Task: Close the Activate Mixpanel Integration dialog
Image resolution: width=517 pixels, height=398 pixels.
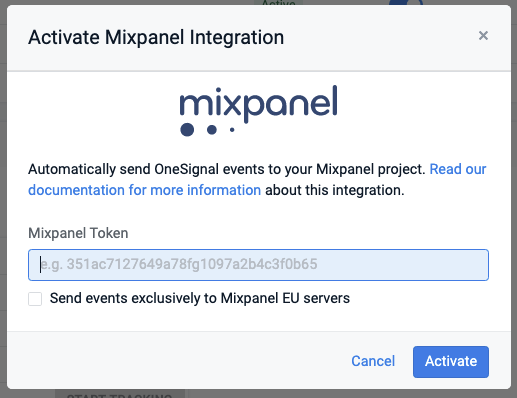Action: (x=483, y=36)
